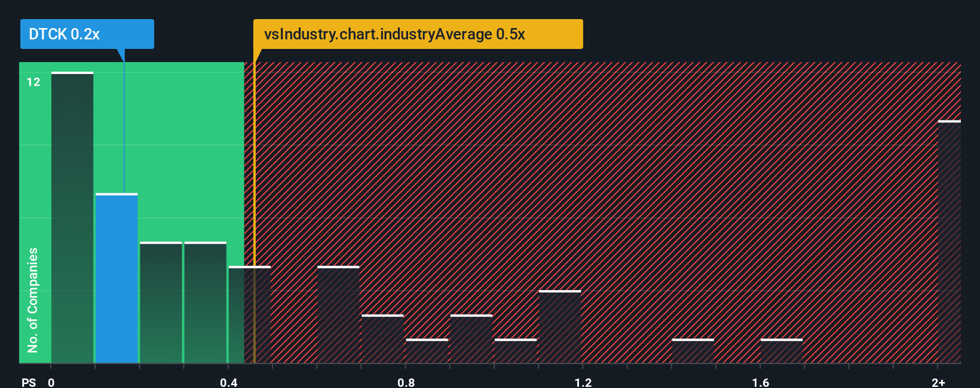This screenshot has height=388, width=980.
Task: Click the industry average 0.5x label
Action: click(418, 34)
